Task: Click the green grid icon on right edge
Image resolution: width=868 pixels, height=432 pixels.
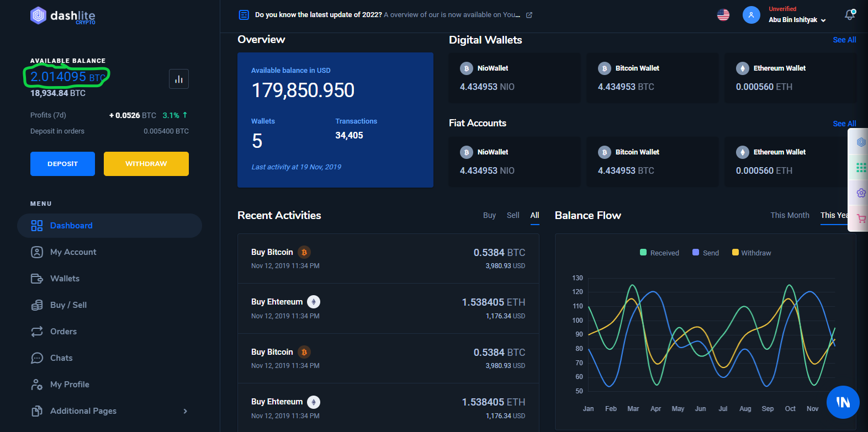Action: 861,167
